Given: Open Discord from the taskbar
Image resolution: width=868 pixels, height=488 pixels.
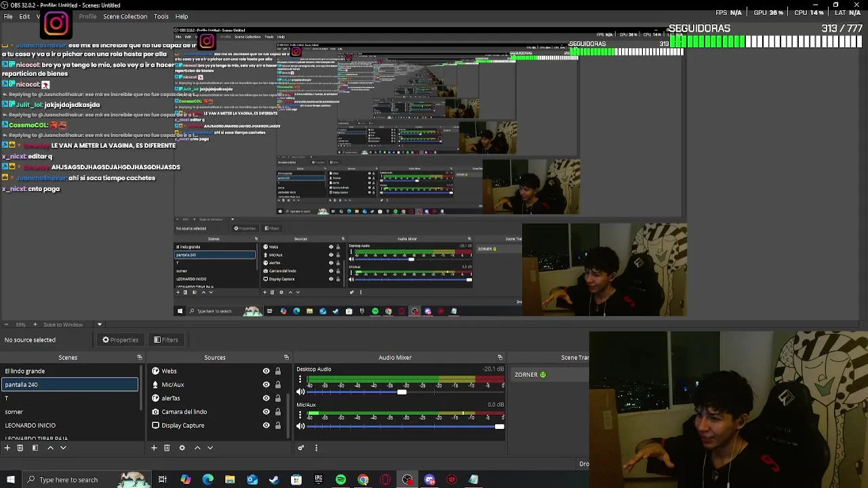Looking at the screenshot, I should 430,480.
